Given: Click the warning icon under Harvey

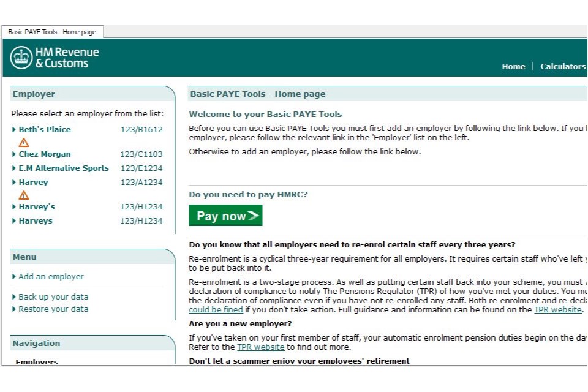Looking at the screenshot, I should click(x=24, y=195).
